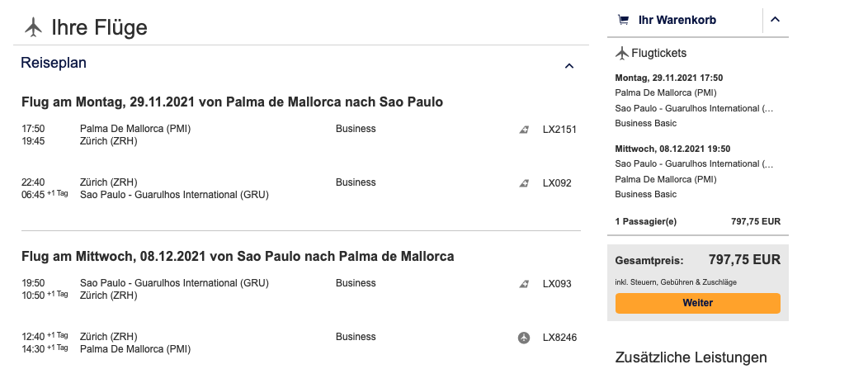The width and height of the screenshot is (868, 369).
Task: Click the shopping cart icon
Action: coord(623,20)
